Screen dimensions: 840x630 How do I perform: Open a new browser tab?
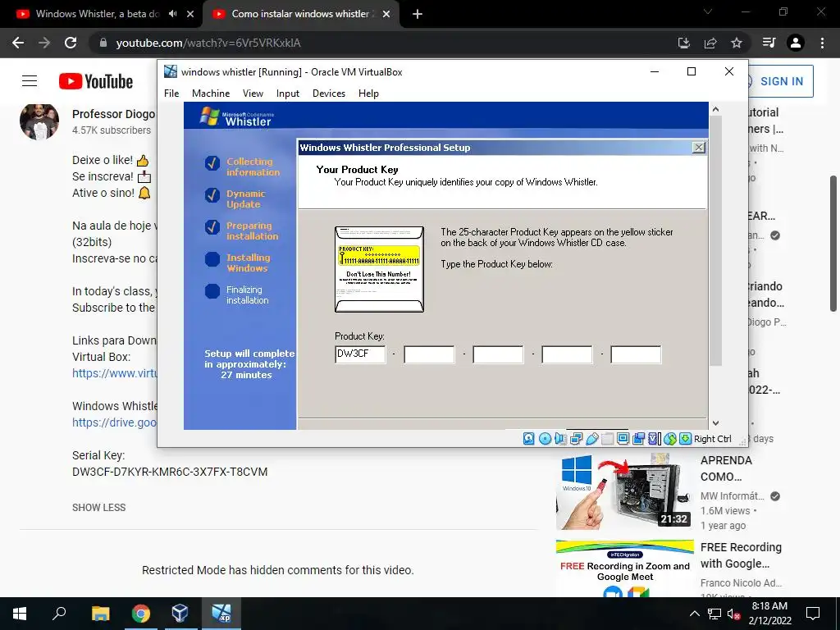click(x=418, y=14)
